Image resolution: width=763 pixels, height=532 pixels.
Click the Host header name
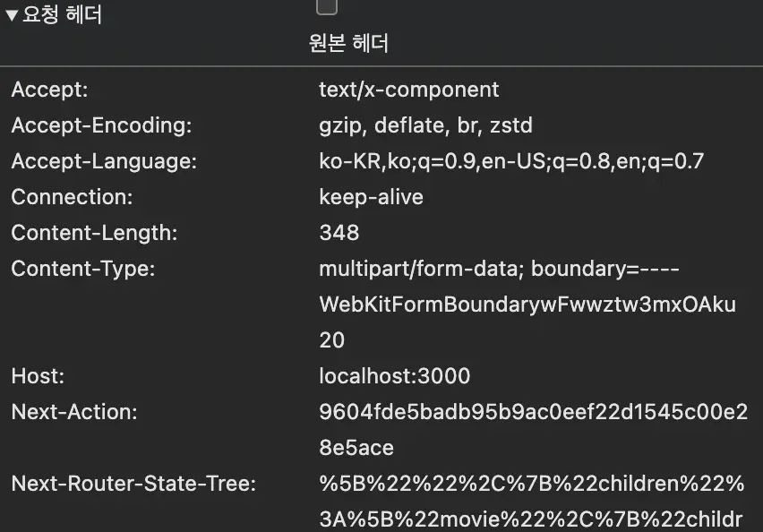(38, 376)
